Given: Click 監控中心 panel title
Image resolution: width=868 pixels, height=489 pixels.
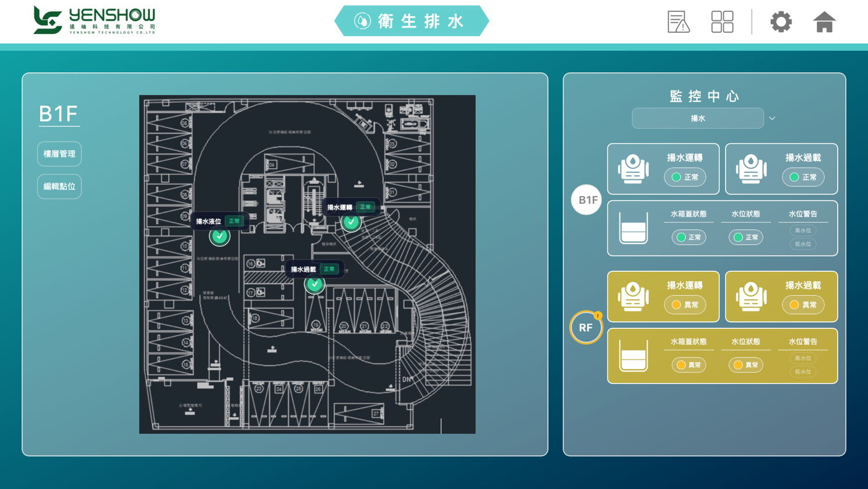Looking at the screenshot, I should coord(705,96).
